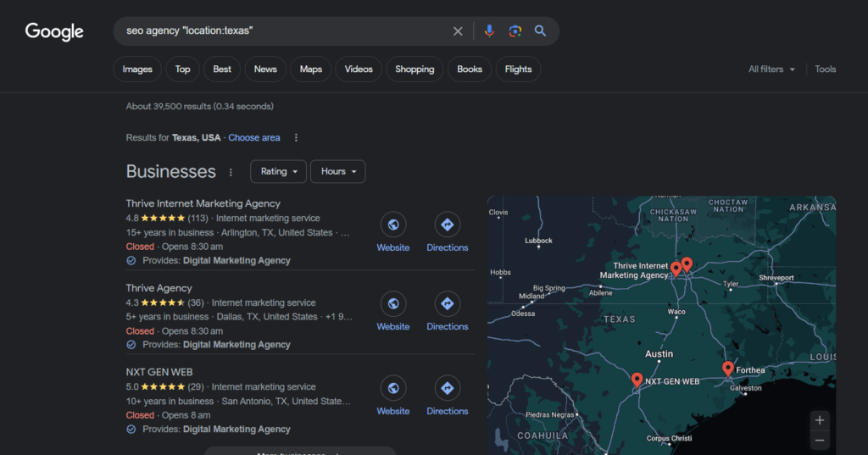The image size is (868, 455).
Task: Click the verified check icon on Thrive Internet Marketing row
Action: pyautogui.click(x=131, y=261)
